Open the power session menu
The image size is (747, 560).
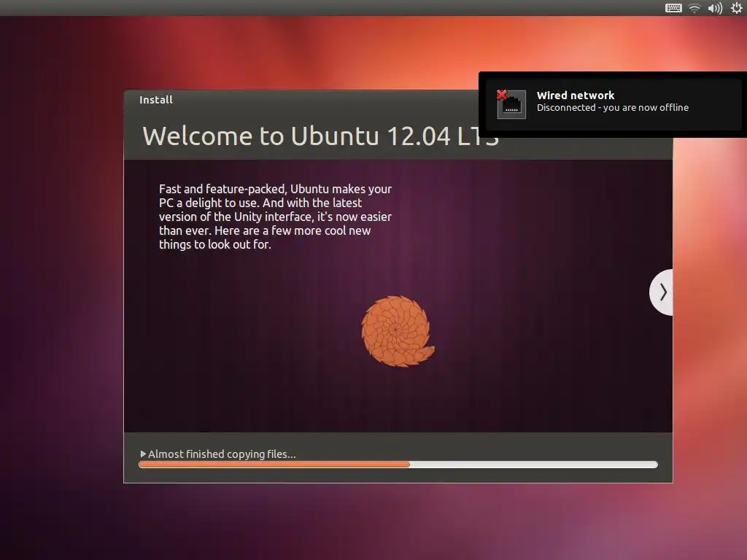[736, 8]
